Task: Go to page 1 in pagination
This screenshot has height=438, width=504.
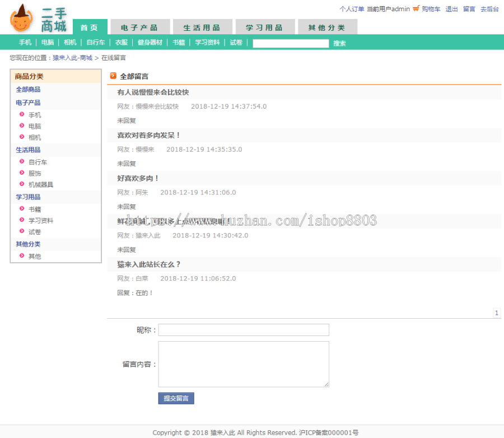Action: coord(497,313)
